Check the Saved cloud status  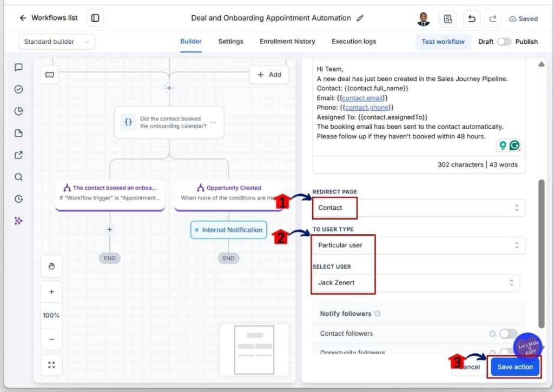coord(523,19)
